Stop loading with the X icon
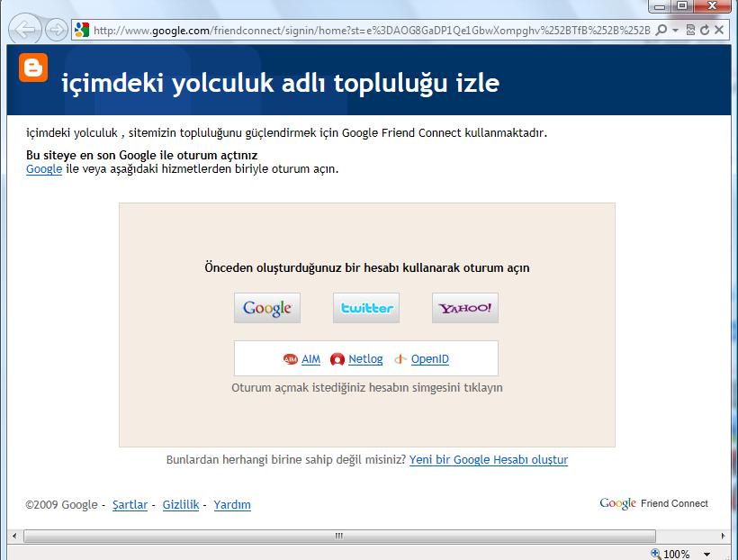 point(719,30)
